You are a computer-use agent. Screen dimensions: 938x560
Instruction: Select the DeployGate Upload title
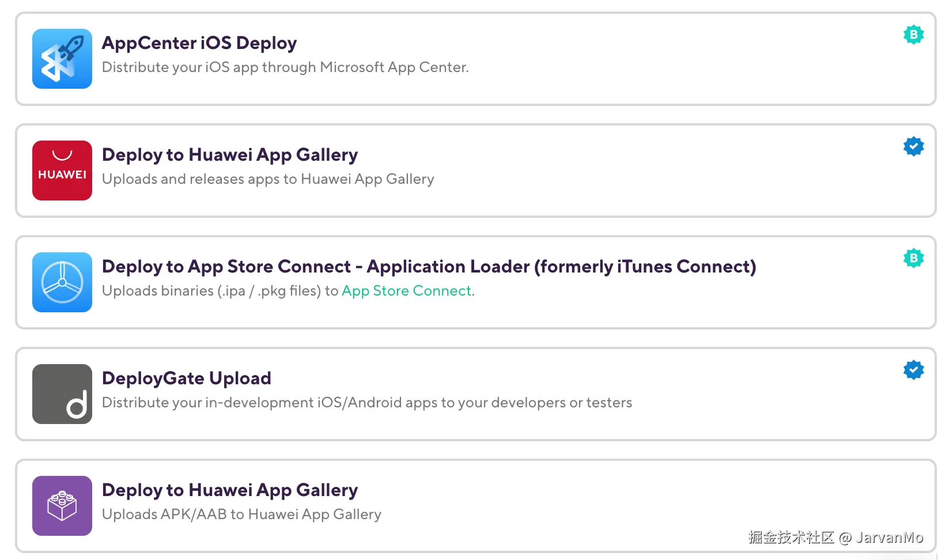pos(186,379)
